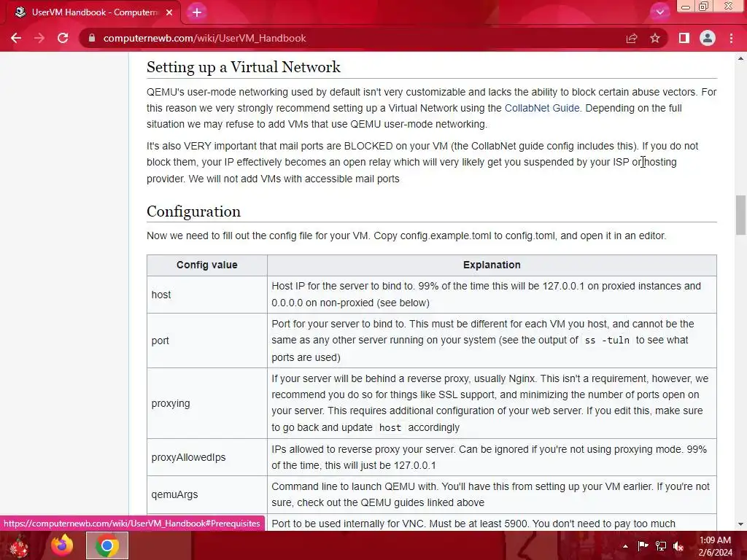Reload the page with the refresh icon
Viewport: 747px width, 560px height.
(63, 38)
